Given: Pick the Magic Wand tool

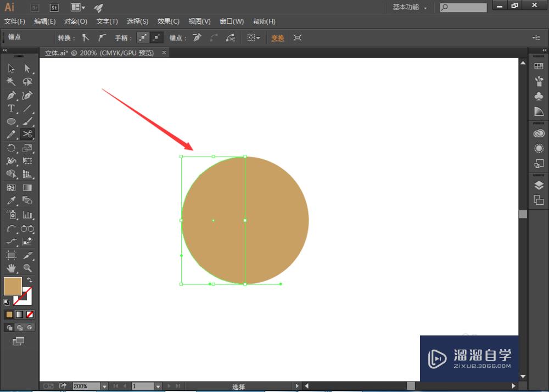Looking at the screenshot, I should point(11,82).
